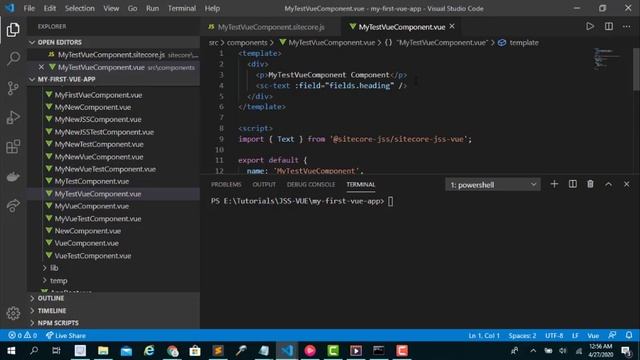Open the Edit menu
Screen dimensions: 640x360
49,8
